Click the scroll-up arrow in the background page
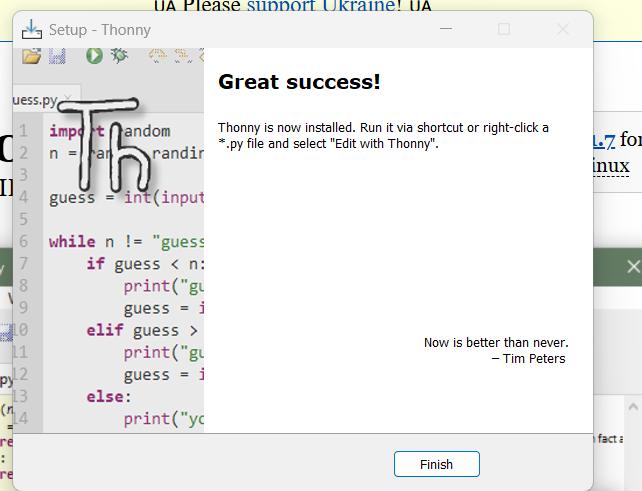 [x=633, y=407]
